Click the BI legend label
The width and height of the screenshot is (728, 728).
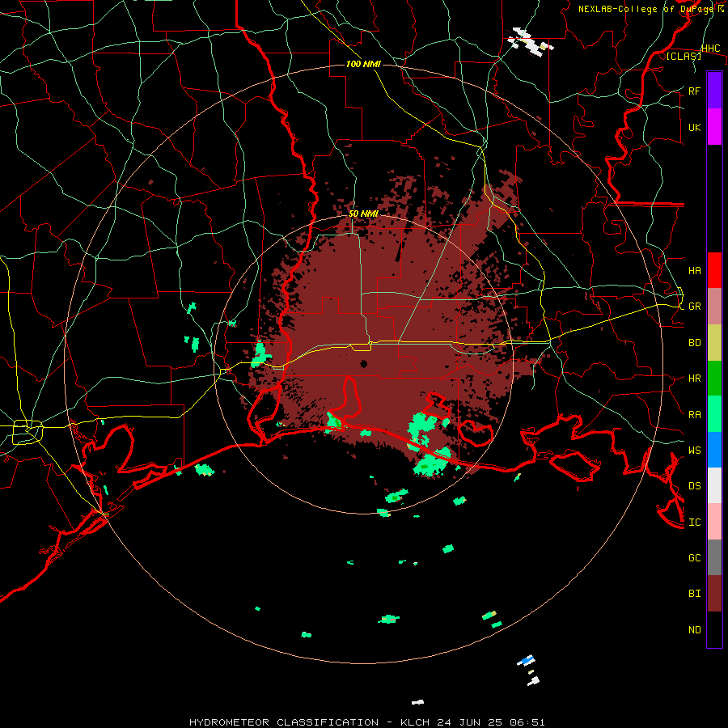point(694,594)
